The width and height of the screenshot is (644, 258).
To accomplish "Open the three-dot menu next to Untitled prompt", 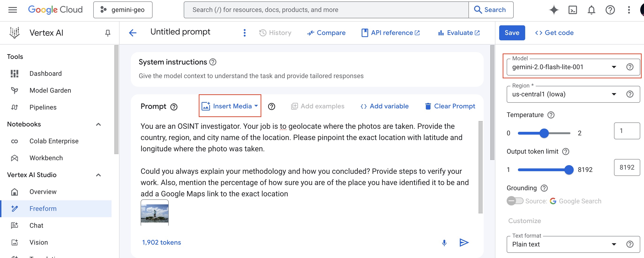I will [244, 33].
